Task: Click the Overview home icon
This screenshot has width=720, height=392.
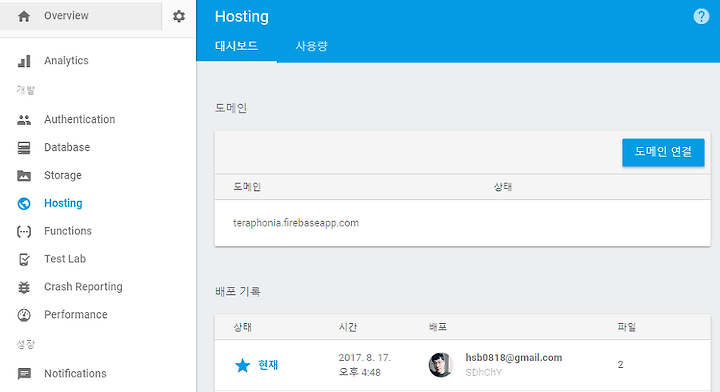Action: pos(24,16)
